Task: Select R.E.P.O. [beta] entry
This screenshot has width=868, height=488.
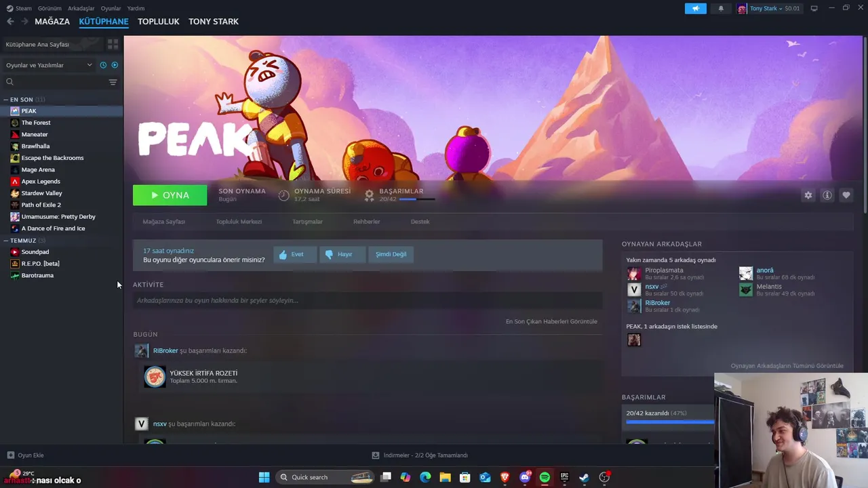Action: [40, 264]
